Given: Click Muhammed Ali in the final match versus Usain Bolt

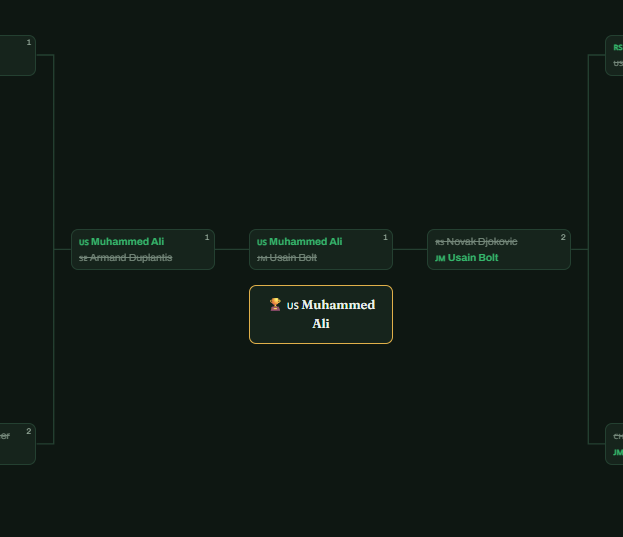Looking at the screenshot, I should pyautogui.click(x=306, y=241).
